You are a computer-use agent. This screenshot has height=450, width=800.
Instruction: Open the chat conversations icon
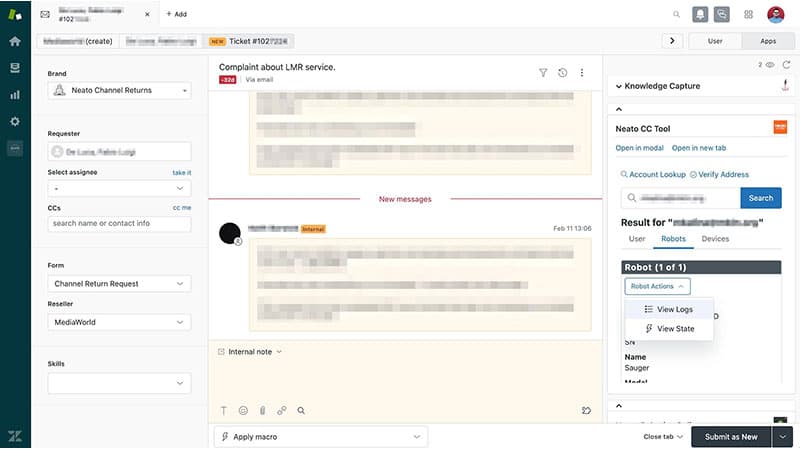(721, 14)
